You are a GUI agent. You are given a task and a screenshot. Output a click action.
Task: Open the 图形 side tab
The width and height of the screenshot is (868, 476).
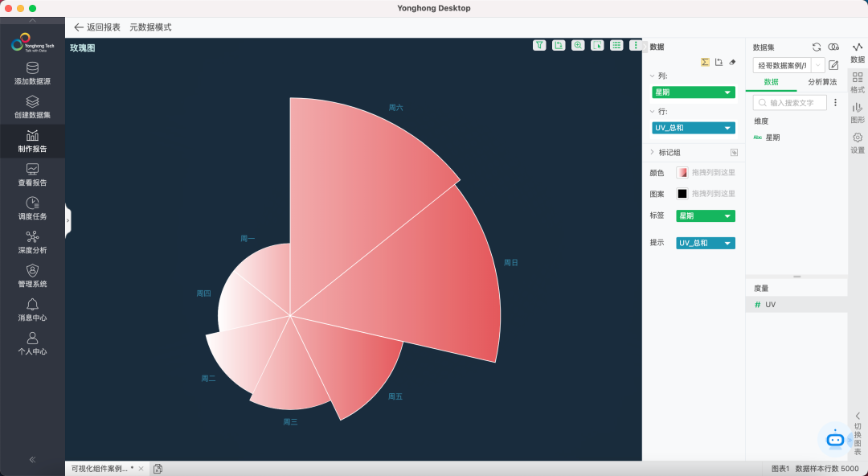pyautogui.click(x=858, y=113)
